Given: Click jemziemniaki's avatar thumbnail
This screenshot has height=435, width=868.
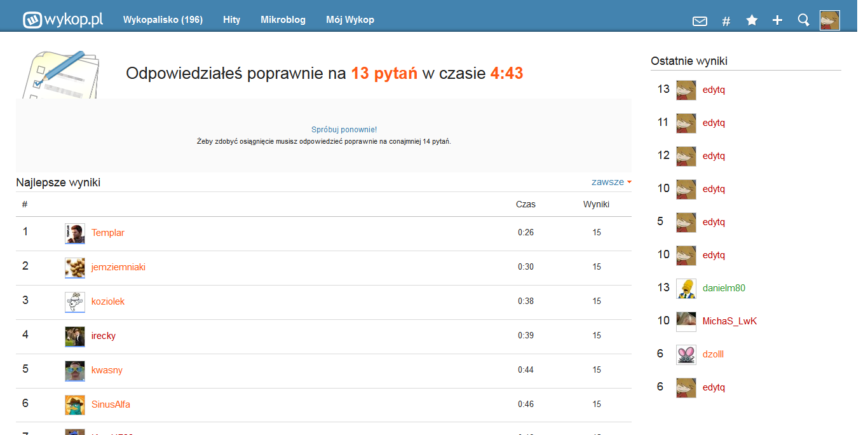Looking at the screenshot, I should click(75, 268).
